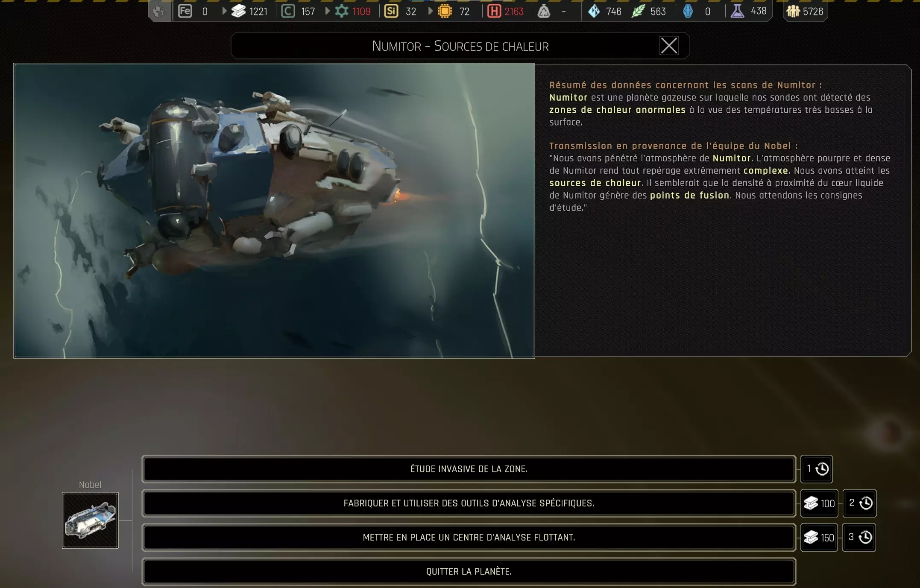The width and height of the screenshot is (920, 588).
Task: Expand silicon to electronics conversion arrow
Action: pos(431,11)
